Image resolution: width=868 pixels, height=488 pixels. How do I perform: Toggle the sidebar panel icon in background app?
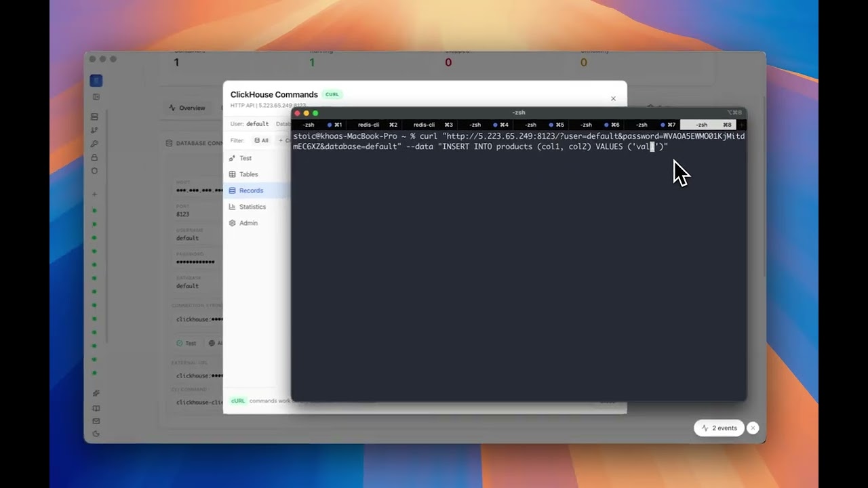96,98
